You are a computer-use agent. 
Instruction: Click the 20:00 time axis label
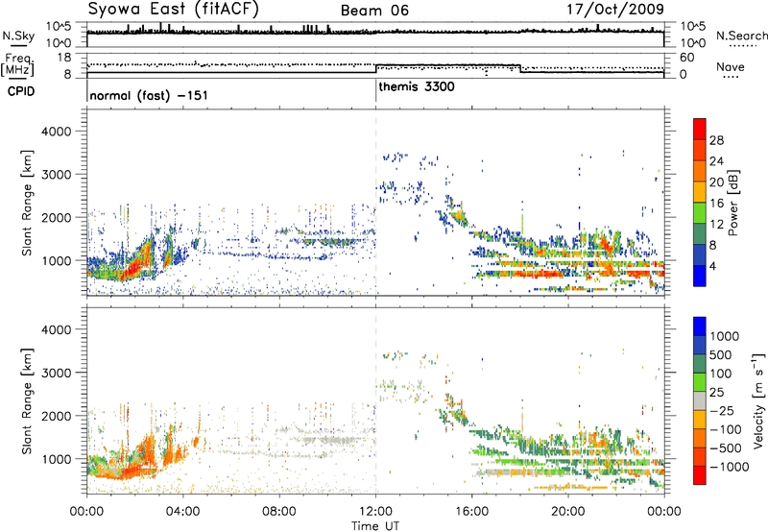pos(568,512)
